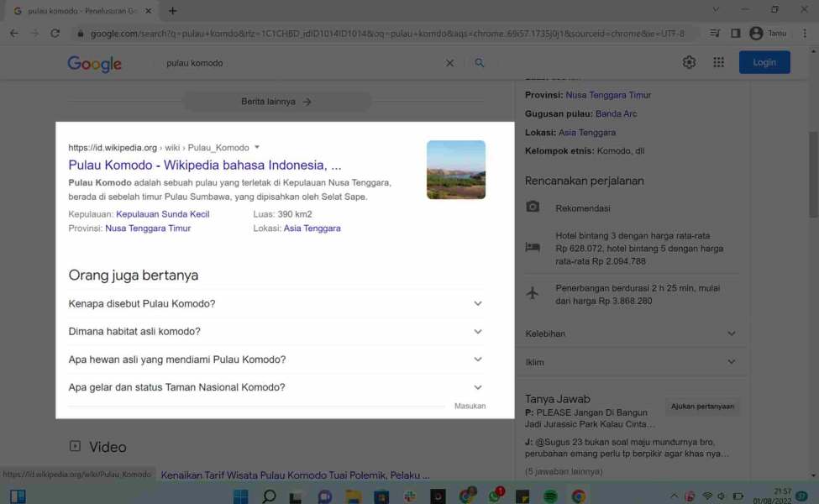Click the browser address bar URL
The height and width of the screenshot is (504, 819).
387,34
